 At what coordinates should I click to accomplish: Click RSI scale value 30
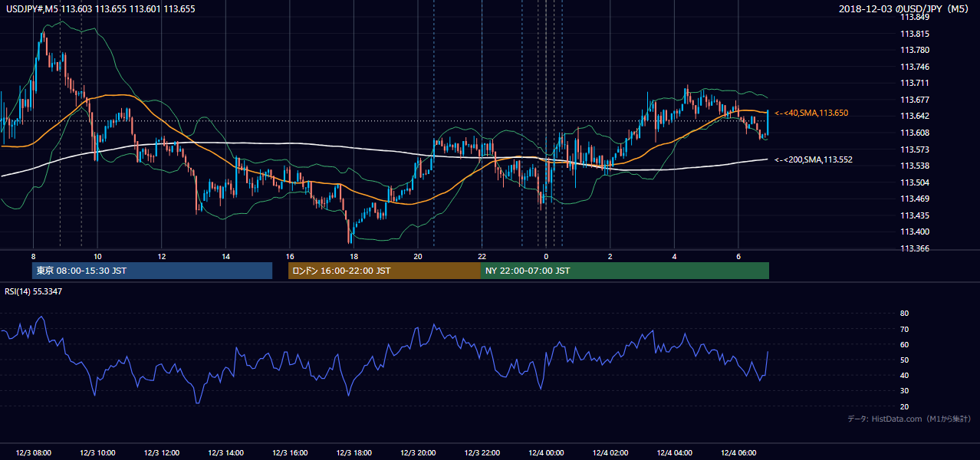(904, 391)
